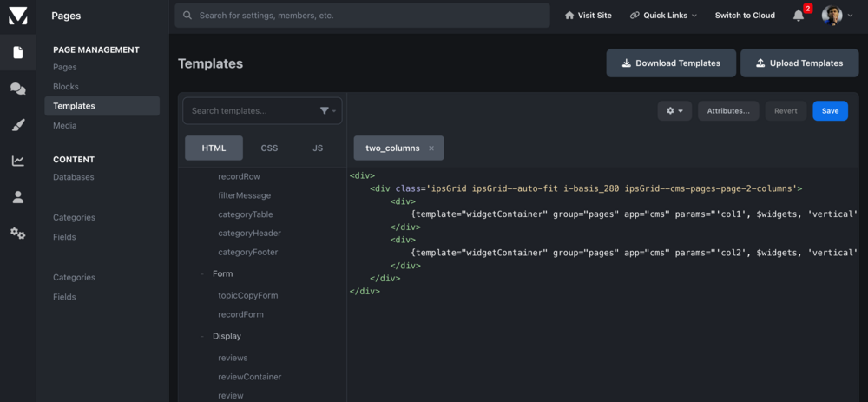Save the template with Save button
868x402 pixels.
[830, 111]
